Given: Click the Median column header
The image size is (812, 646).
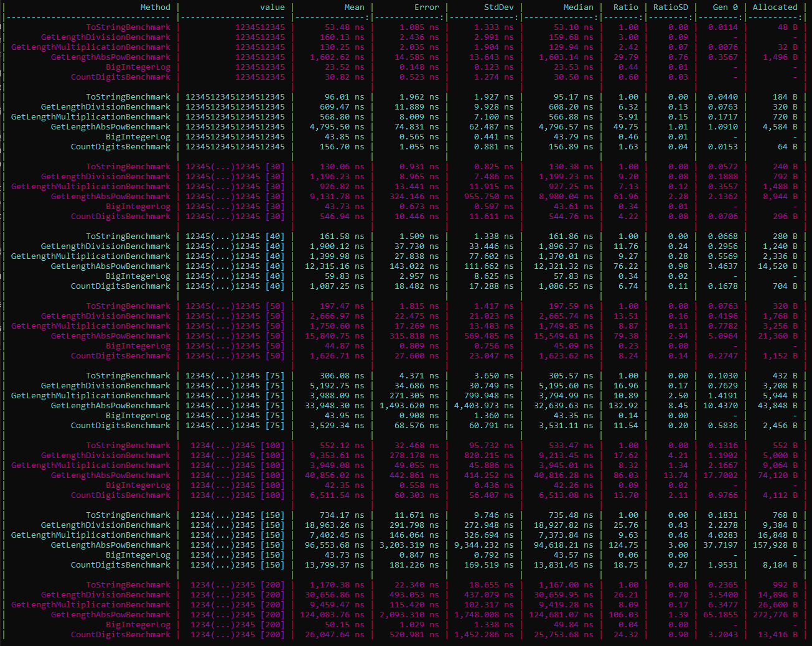Looking at the screenshot, I should click(579, 7).
